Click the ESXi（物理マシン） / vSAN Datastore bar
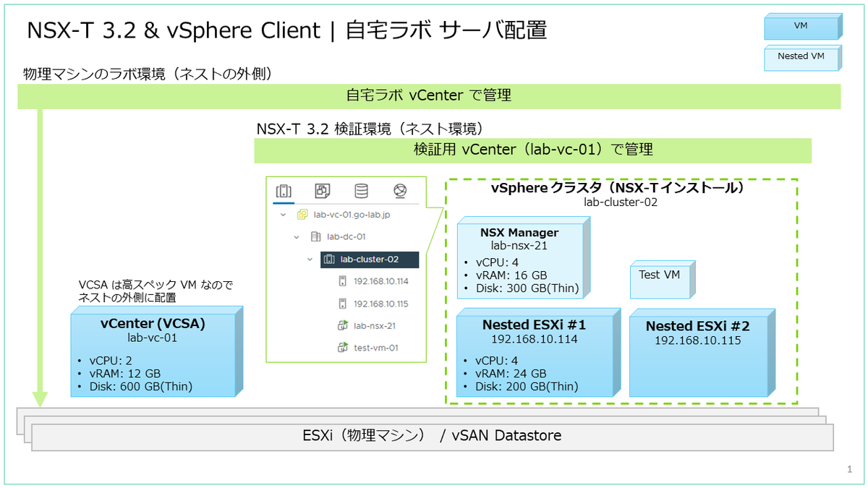This screenshot has height=488, width=868. (x=432, y=436)
